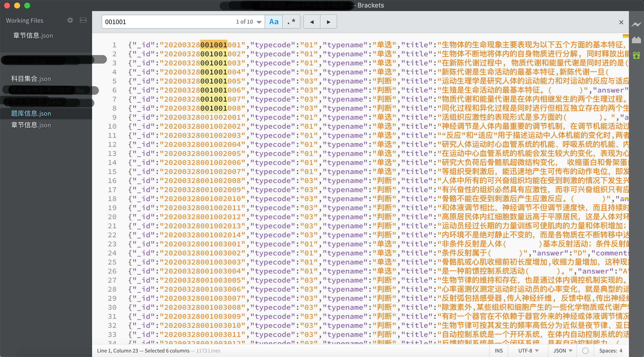
Task: Open JSON language mode dropdown
Action: 562,351
